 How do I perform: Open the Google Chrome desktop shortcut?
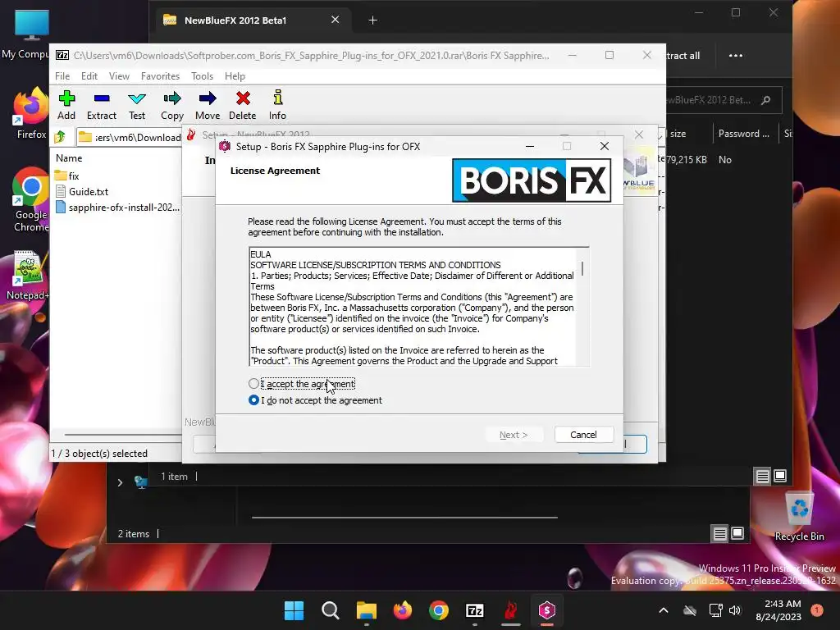31,200
